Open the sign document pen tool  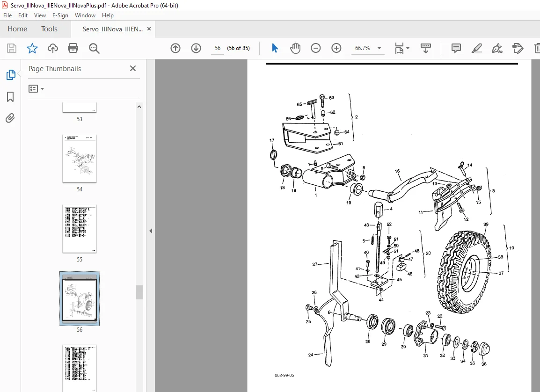(497, 48)
